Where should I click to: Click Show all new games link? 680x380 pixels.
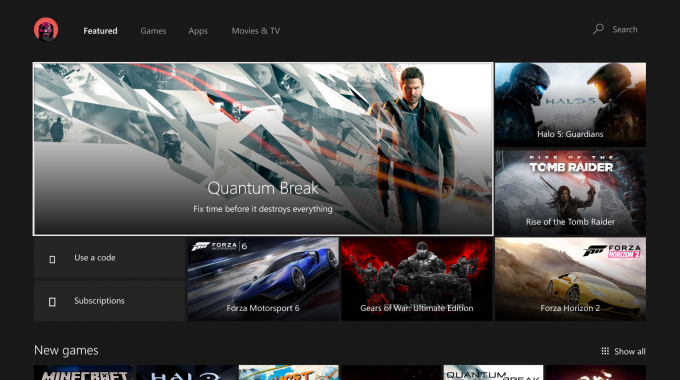point(623,351)
